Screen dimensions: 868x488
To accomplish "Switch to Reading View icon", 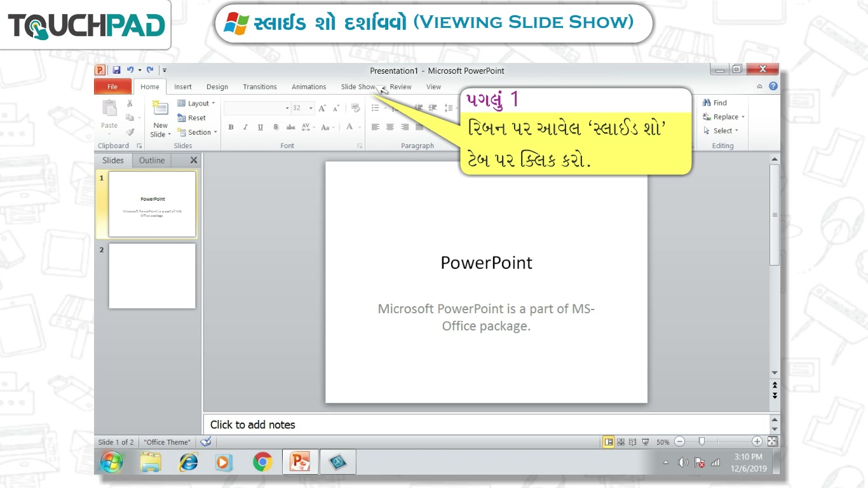I will [x=632, y=442].
